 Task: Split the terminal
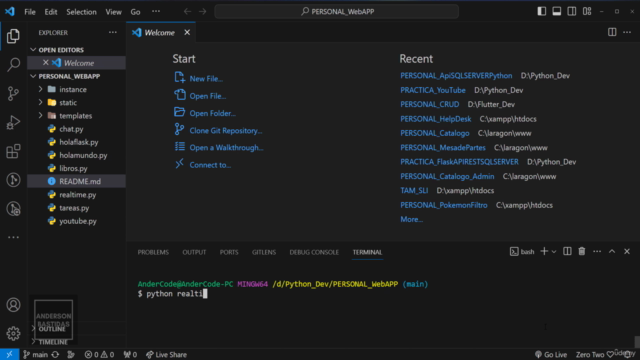(567, 251)
